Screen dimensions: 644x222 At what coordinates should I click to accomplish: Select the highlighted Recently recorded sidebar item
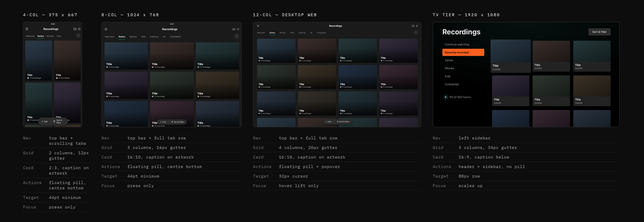point(463,52)
